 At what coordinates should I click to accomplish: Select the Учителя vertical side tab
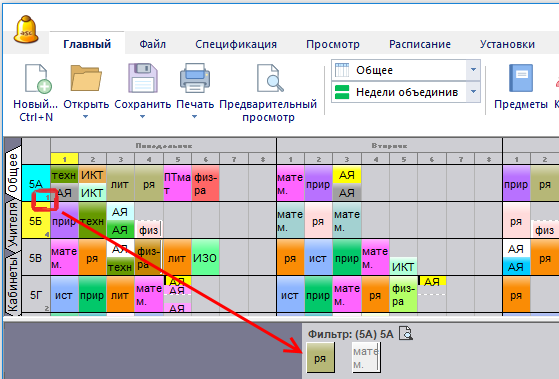13,224
